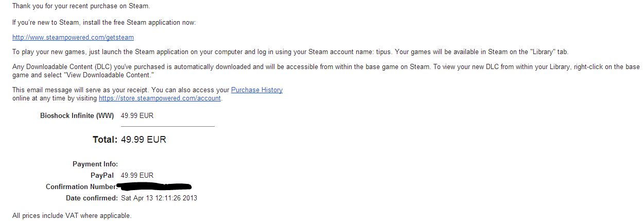This screenshot has width=644, height=221.
Task: Click the 'Thank you for your recent purchase' line
Action: (x=81, y=6)
